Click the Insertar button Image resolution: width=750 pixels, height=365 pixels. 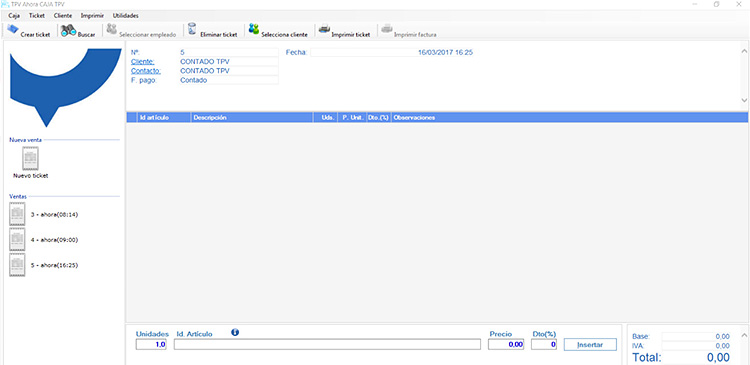[x=590, y=344]
